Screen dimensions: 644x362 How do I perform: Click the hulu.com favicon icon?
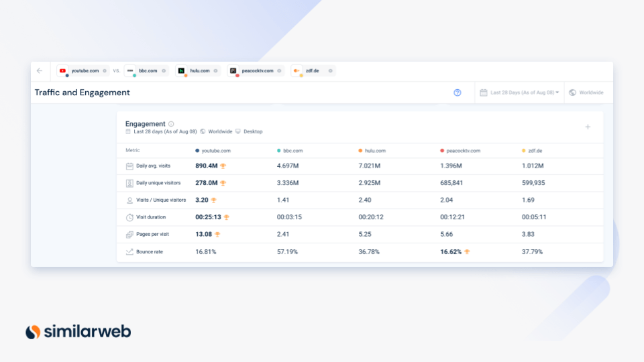coord(181,70)
